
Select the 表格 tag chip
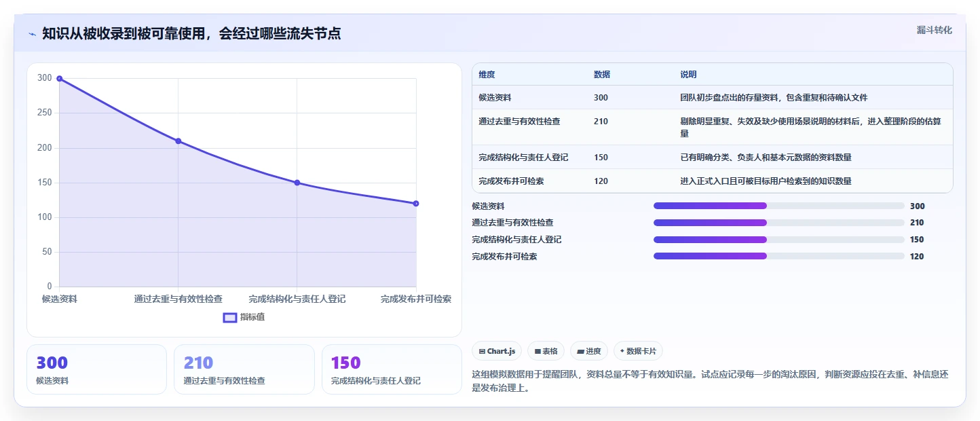(x=546, y=351)
